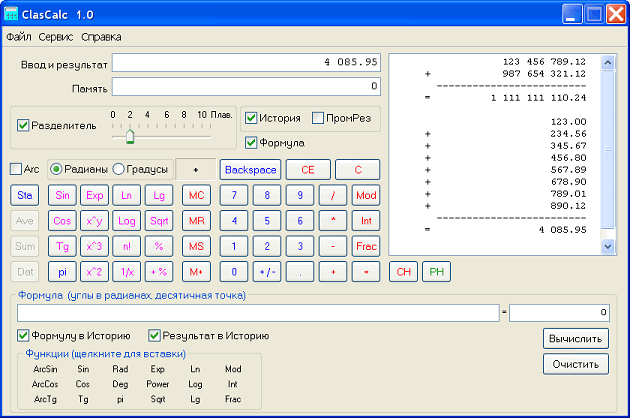
Task: Click the digit 5 key
Action: click(x=267, y=221)
